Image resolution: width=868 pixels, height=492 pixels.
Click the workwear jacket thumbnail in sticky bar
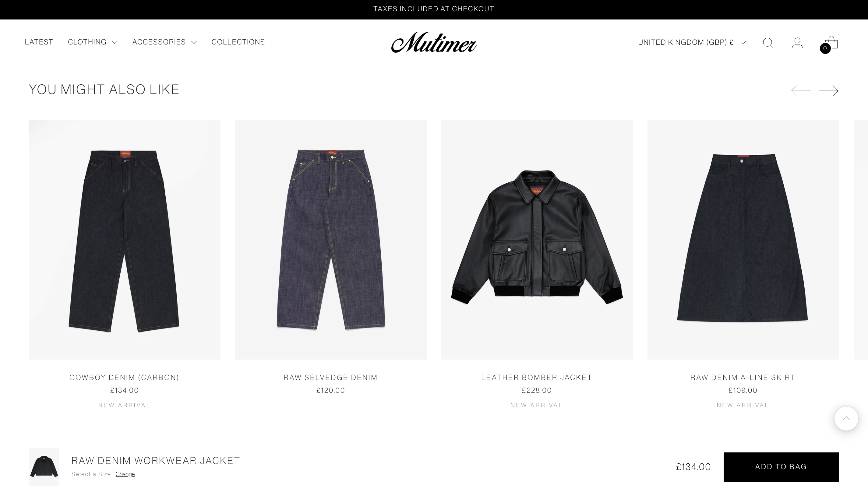(x=44, y=467)
